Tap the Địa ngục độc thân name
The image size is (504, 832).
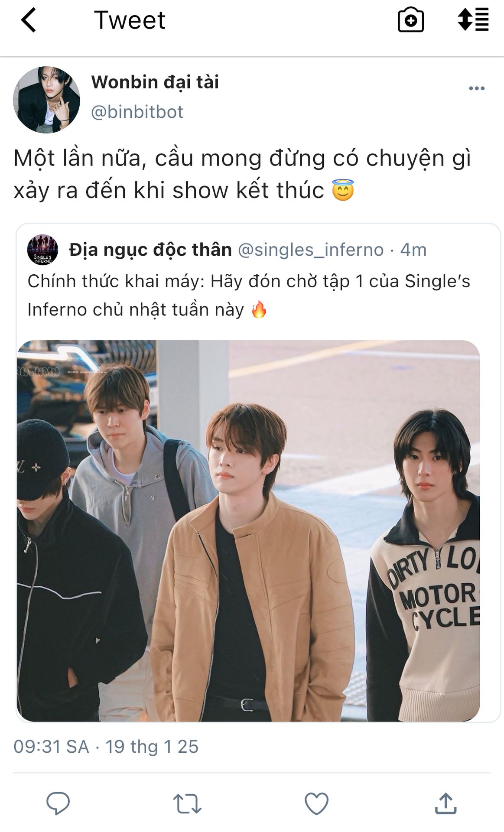(150, 250)
